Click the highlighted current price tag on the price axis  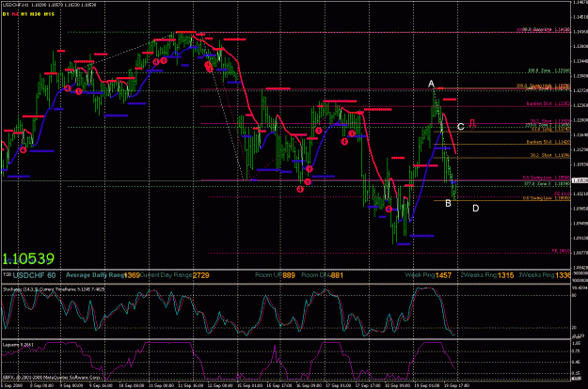[580, 180]
